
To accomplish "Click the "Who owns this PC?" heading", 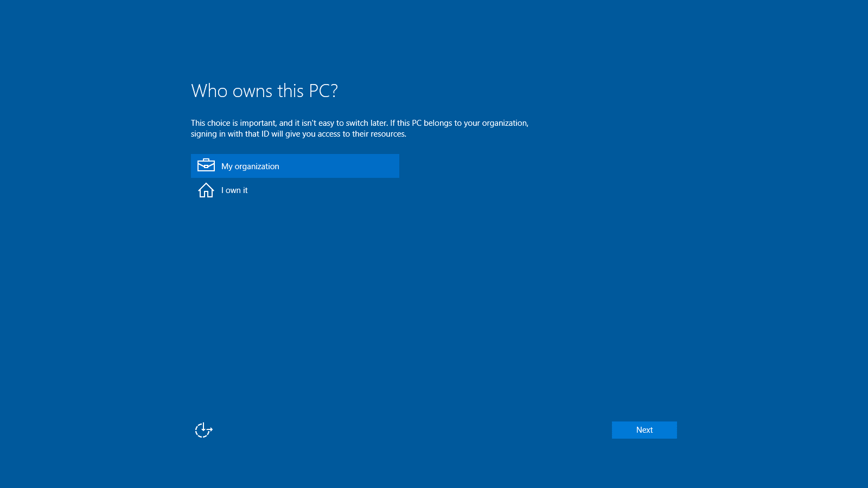I will pyautogui.click(x=264, y=91).
